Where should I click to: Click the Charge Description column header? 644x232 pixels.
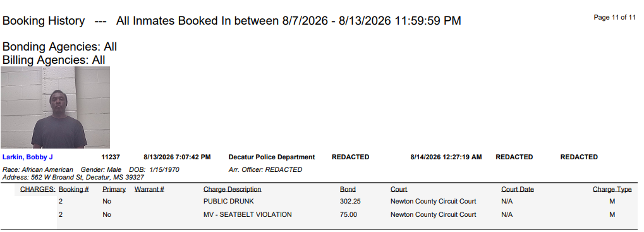point(232,189)
